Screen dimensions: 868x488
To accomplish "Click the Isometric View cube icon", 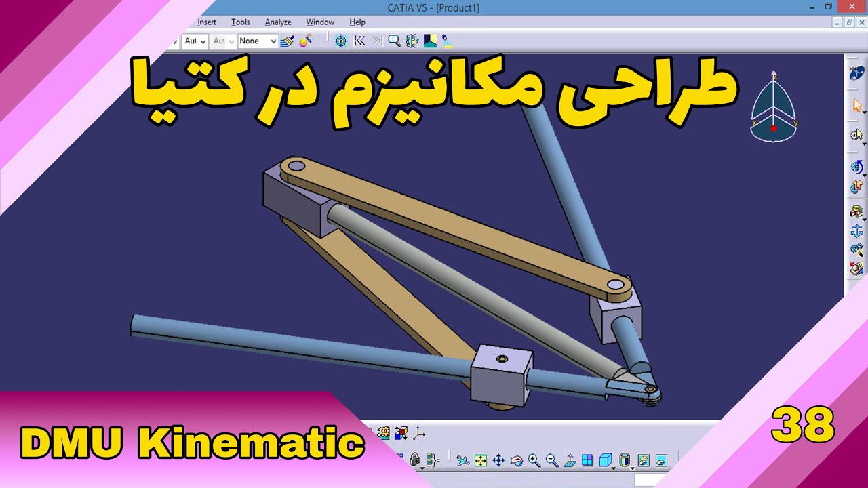I will 605,461.
